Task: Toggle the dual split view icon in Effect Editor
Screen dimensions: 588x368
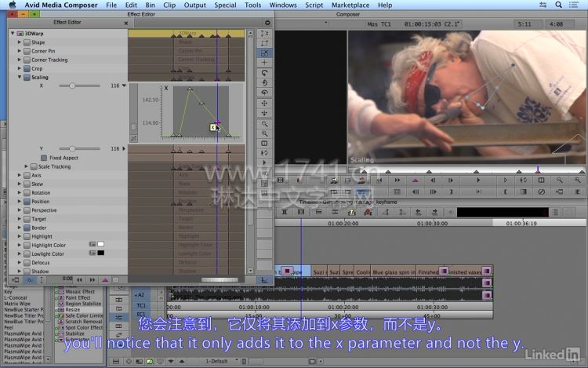Action: click(x=264, y=144)
